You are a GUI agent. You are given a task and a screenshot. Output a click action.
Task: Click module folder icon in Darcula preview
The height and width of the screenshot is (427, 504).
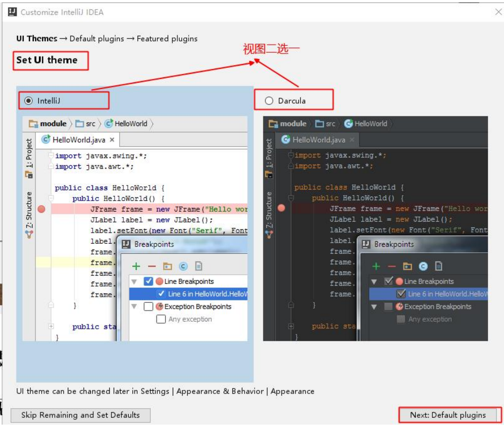tap(273, 124)
